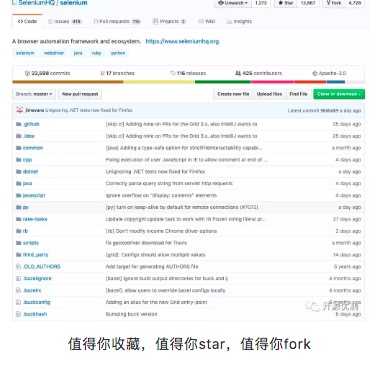Open the Clone or download dropdown
This screenshot has height=370, width=377.
pyautogui.click(x=339, y=94)
